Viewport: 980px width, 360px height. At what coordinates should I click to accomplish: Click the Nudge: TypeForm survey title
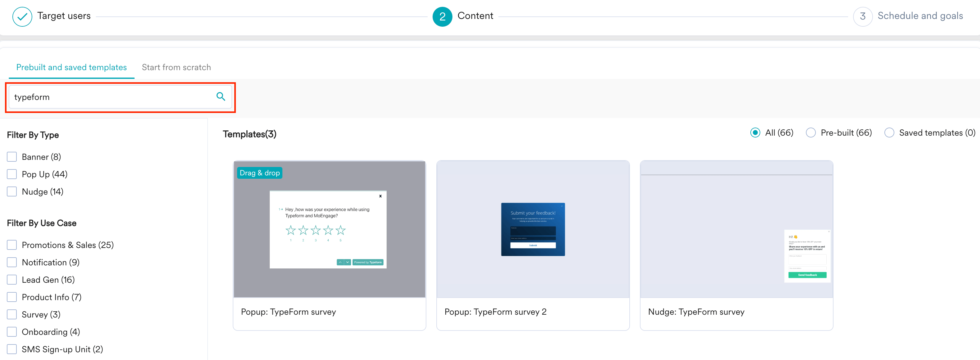tap(696, 312)
